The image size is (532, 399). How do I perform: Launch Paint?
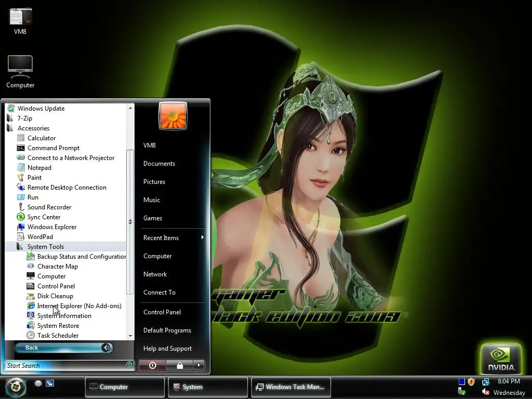[34, 178]
